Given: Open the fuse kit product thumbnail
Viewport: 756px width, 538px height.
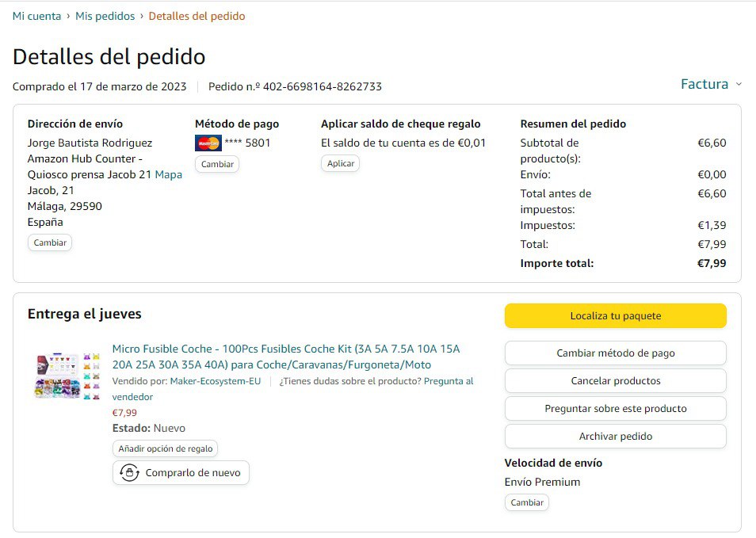Looking at the screenshot, I should pyautogui.click(x=67, y=376).
